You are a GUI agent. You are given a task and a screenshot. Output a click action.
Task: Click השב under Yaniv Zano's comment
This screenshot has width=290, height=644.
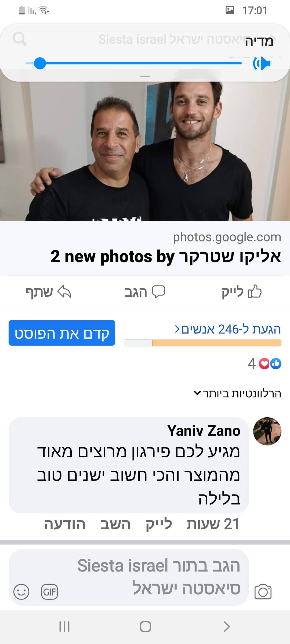[115, 524]
